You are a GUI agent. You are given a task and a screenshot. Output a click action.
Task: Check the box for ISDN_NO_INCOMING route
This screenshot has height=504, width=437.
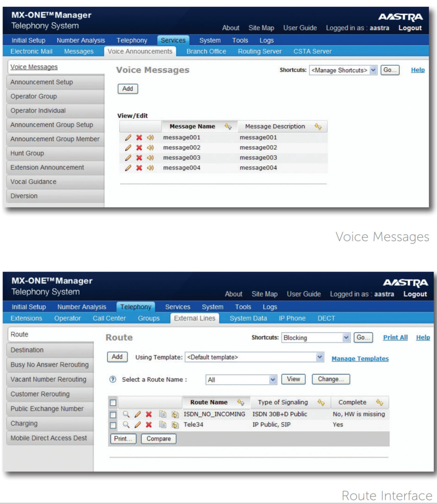[113, 415]
